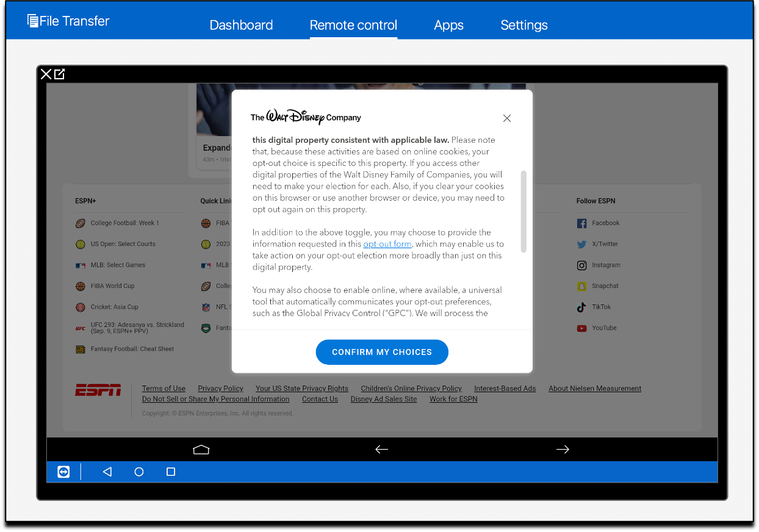Open Children's Online Privacy Policy link

[411, 389]
